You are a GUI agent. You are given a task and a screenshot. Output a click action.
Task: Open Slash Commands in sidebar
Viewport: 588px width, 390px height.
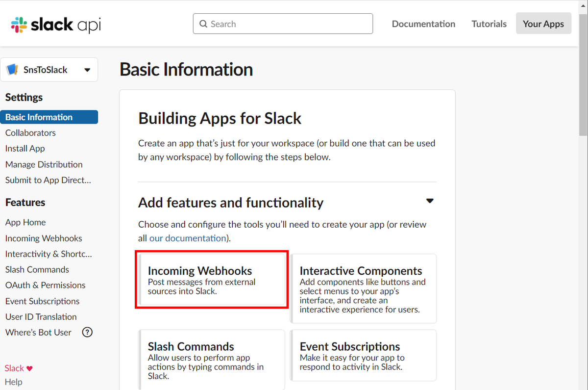pos(37,269)
